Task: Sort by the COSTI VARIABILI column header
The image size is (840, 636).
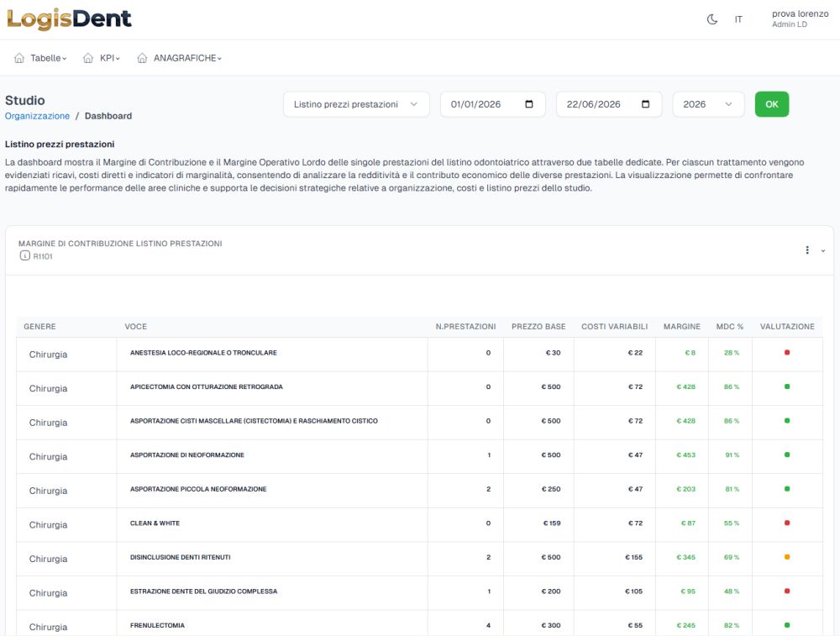Action: 615,326
